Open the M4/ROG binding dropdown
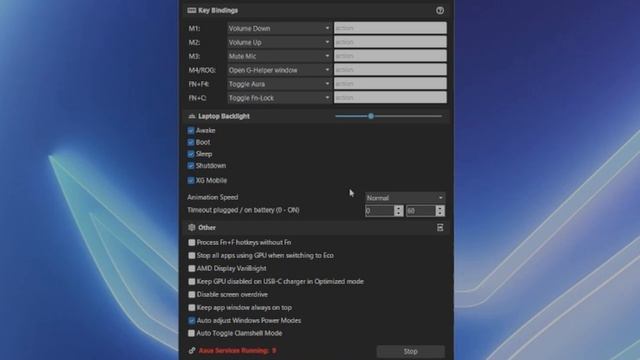Viewport: 640px width, 360px height. coord(279,70)
